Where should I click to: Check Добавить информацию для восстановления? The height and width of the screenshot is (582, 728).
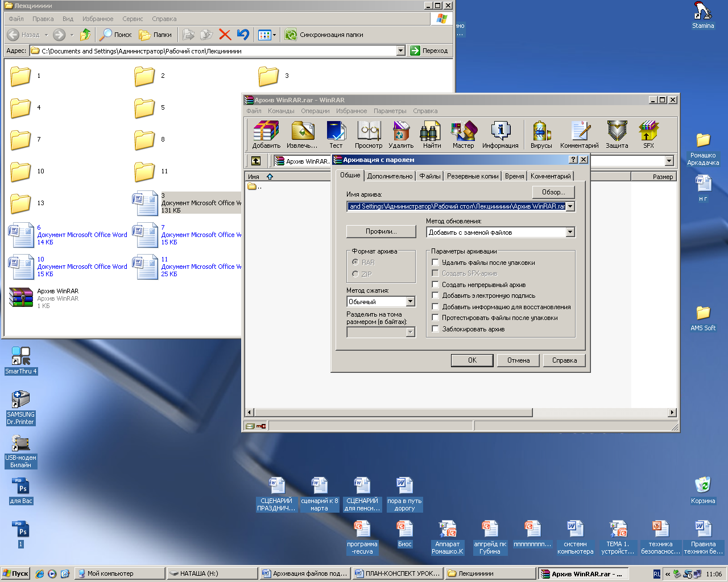click(436, 307)
